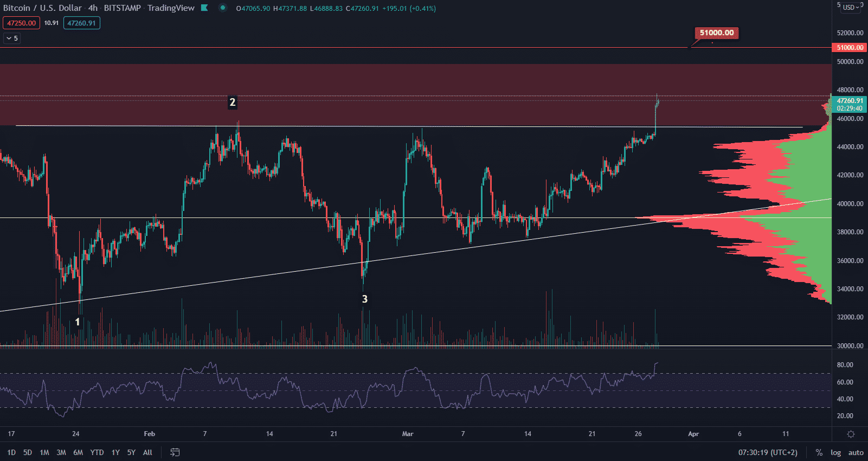This screenshot has height=461, width=868.
Task: Click the wave label 3 on the chart
Action: 365,299
